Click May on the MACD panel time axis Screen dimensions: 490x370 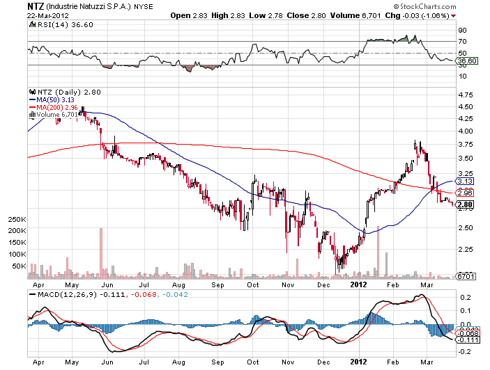(x=72, y=362)
